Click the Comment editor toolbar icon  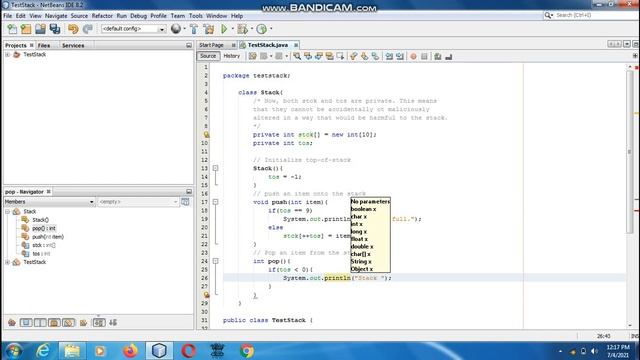click(x=438, y=56)
